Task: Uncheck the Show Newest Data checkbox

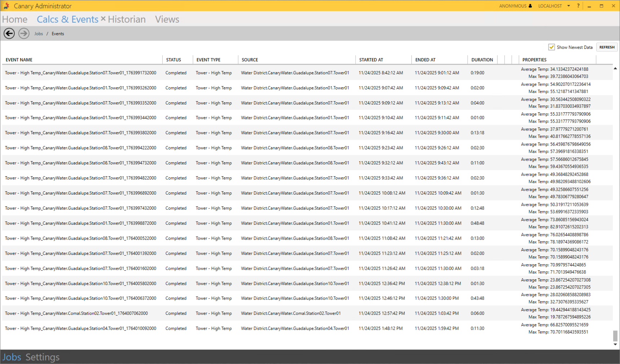Action: pos(552,47)
